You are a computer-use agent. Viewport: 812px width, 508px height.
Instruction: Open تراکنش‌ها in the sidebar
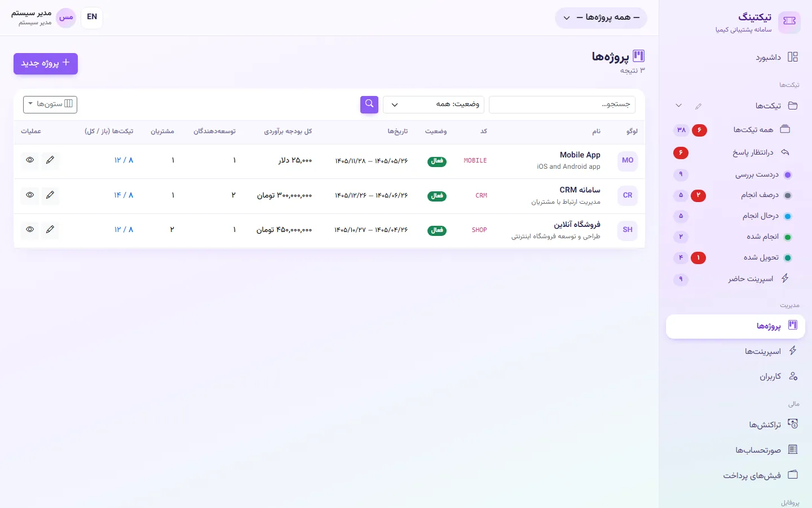click(x=735, y=424)
